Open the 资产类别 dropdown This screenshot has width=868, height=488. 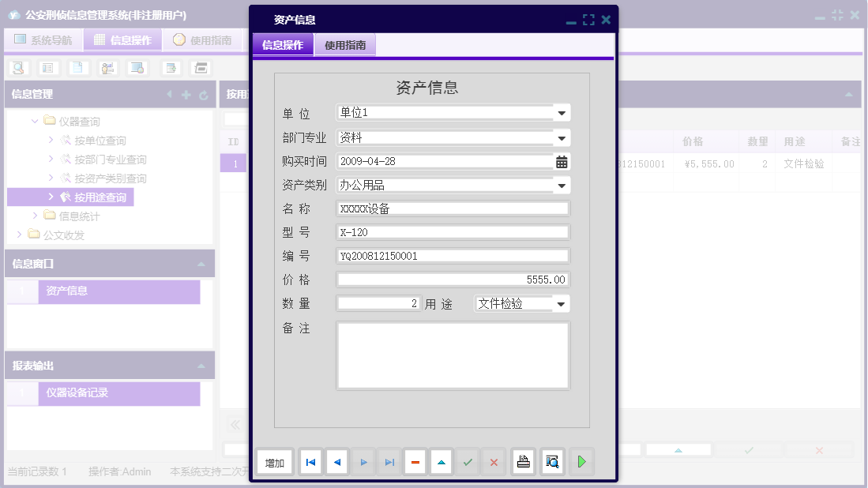point(561,185)
